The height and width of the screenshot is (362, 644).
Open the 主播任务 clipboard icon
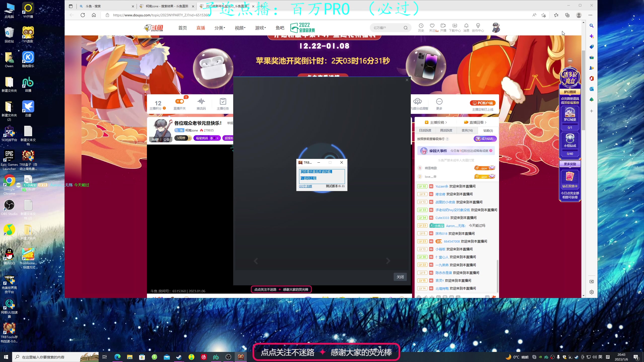[x=223, y=104]
